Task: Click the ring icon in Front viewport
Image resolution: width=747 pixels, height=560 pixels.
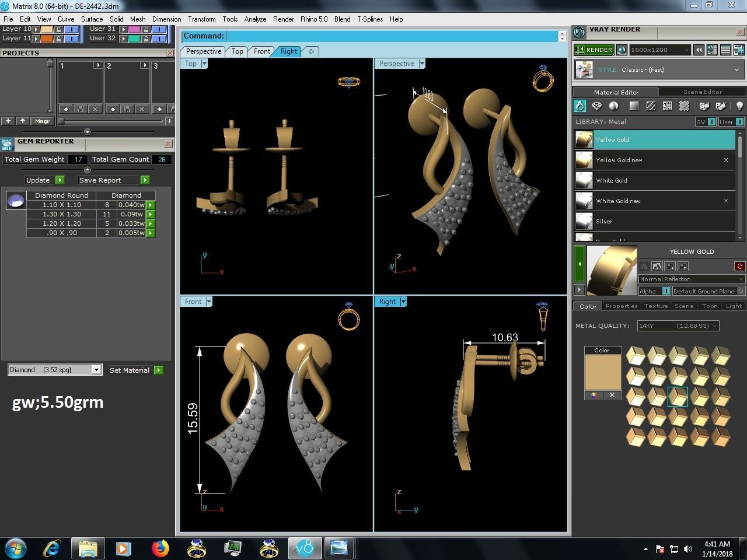Action: coord(349,316)
